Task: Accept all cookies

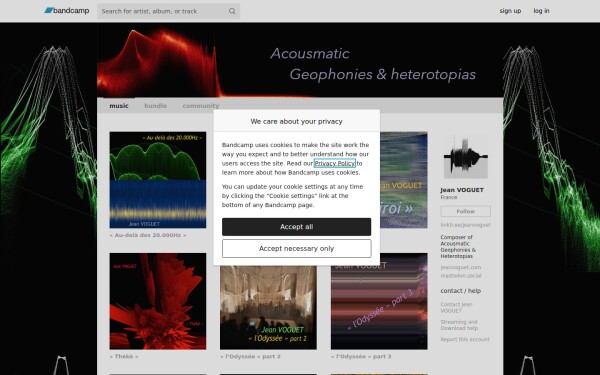Action: coord(297,227)
